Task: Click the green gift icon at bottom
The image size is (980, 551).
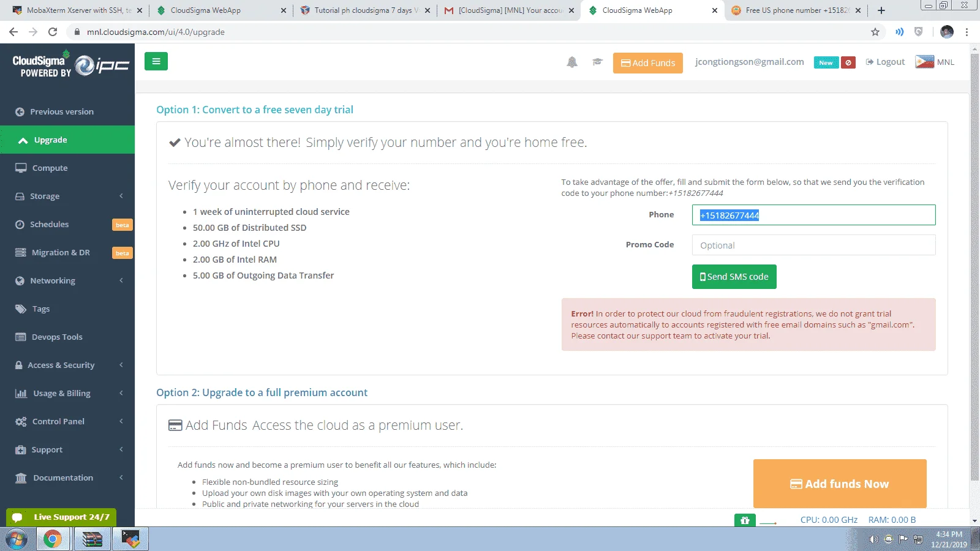Action: (x=745, y=520)
